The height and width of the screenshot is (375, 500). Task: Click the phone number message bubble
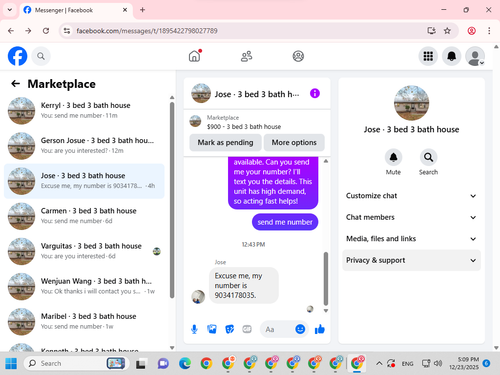[244, 285]
